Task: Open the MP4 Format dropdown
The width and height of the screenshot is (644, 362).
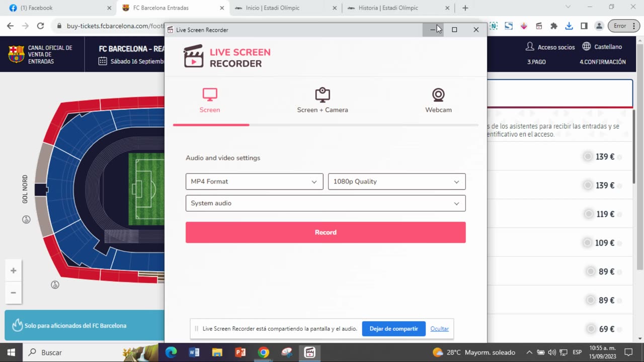Action: 254,182
